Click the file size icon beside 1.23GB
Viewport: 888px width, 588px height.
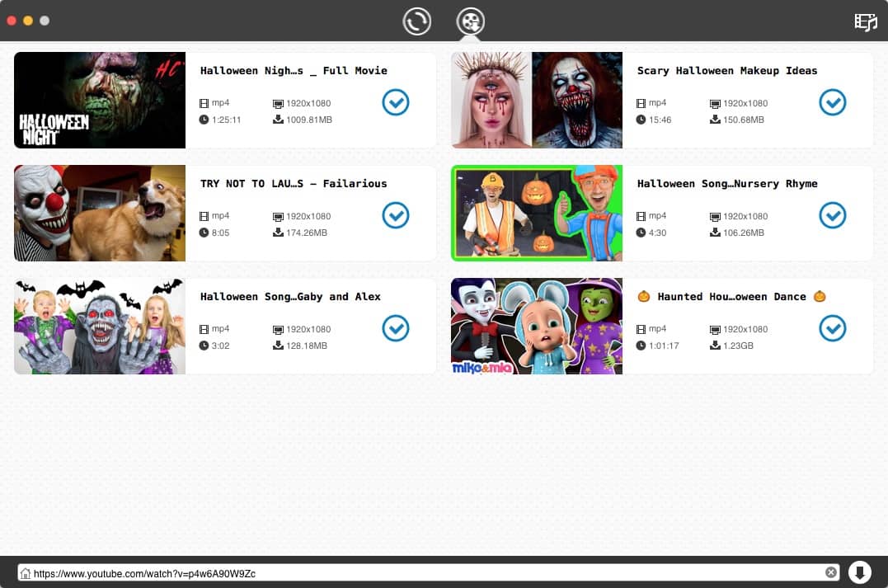click(x=716, y=345)
